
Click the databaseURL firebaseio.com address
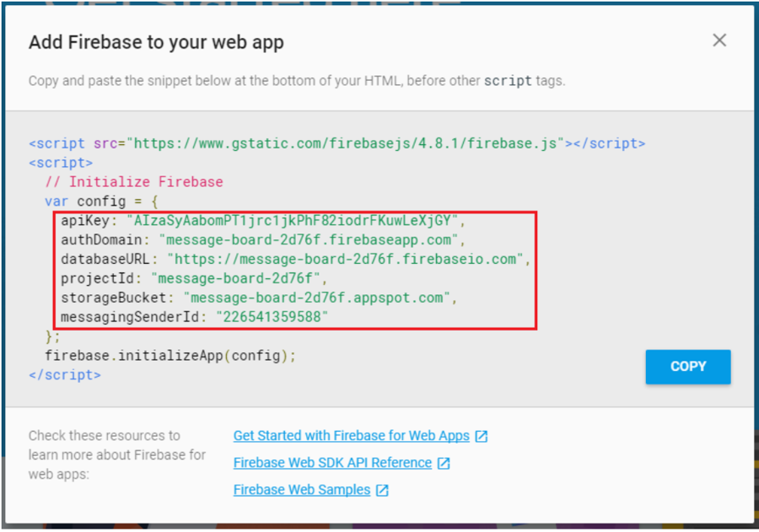[346, 259]
